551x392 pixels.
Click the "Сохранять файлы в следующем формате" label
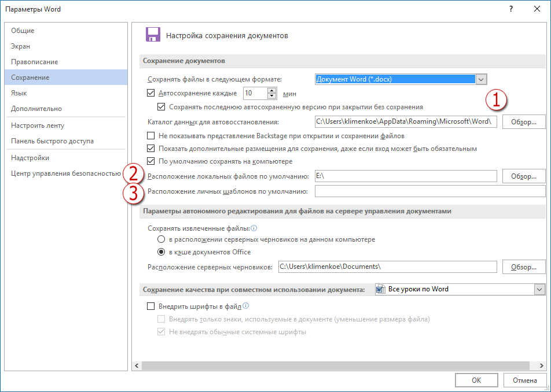pos(215,79)
